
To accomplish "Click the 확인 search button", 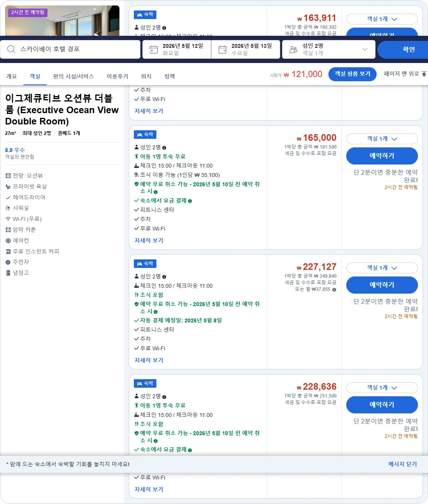I will pyautogui.click(x=403, y=49).
